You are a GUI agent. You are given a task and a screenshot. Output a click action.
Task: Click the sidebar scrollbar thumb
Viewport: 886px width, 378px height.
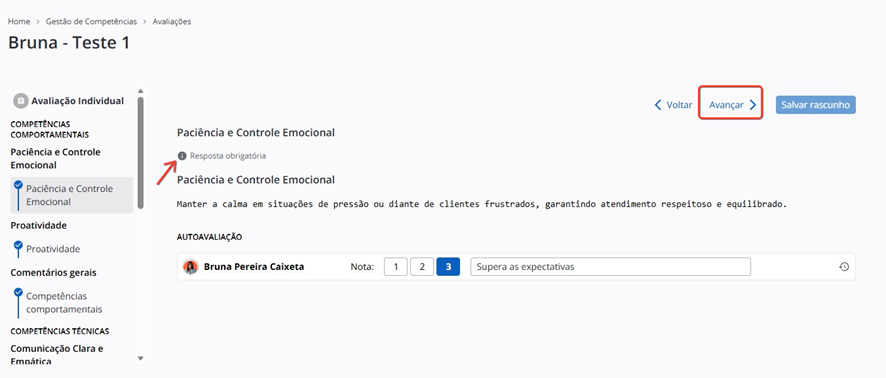point(141,153)
